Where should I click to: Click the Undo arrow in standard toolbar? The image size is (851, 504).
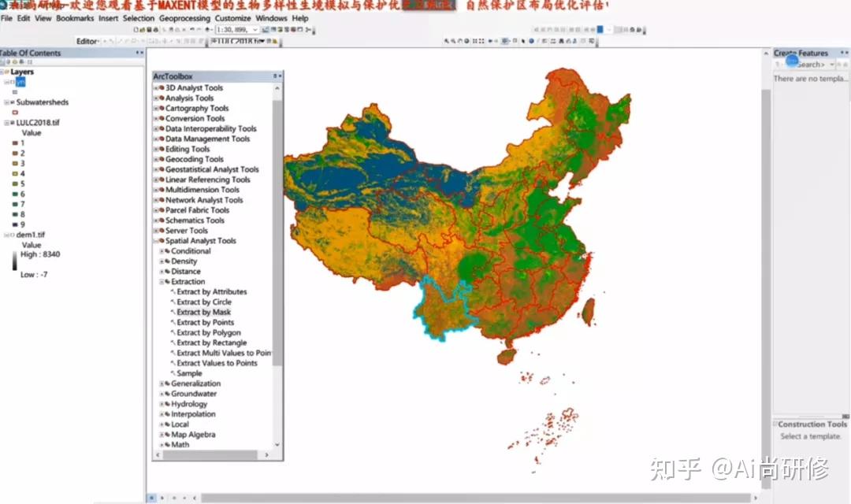pyautogui.click(x=192, y=30)
